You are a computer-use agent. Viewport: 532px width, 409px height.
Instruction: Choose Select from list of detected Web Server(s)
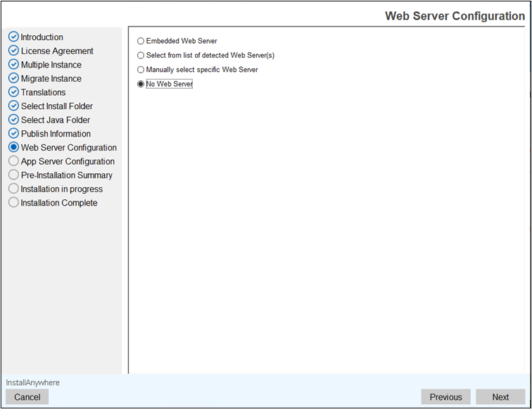point(141,56)
